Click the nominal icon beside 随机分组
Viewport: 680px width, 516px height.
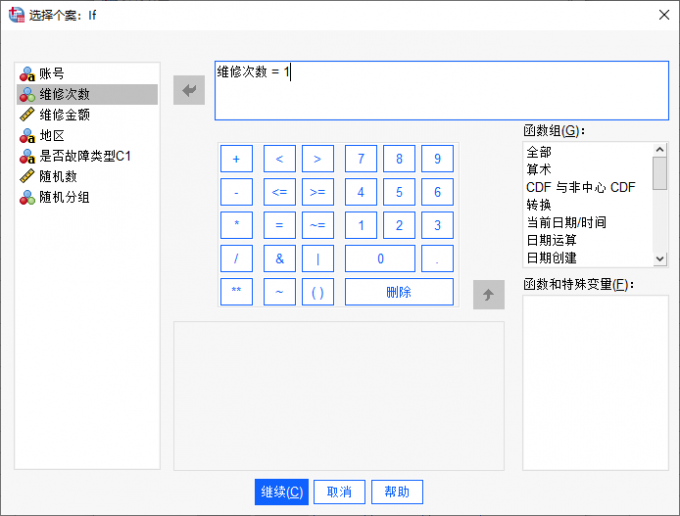coord(27,197)
